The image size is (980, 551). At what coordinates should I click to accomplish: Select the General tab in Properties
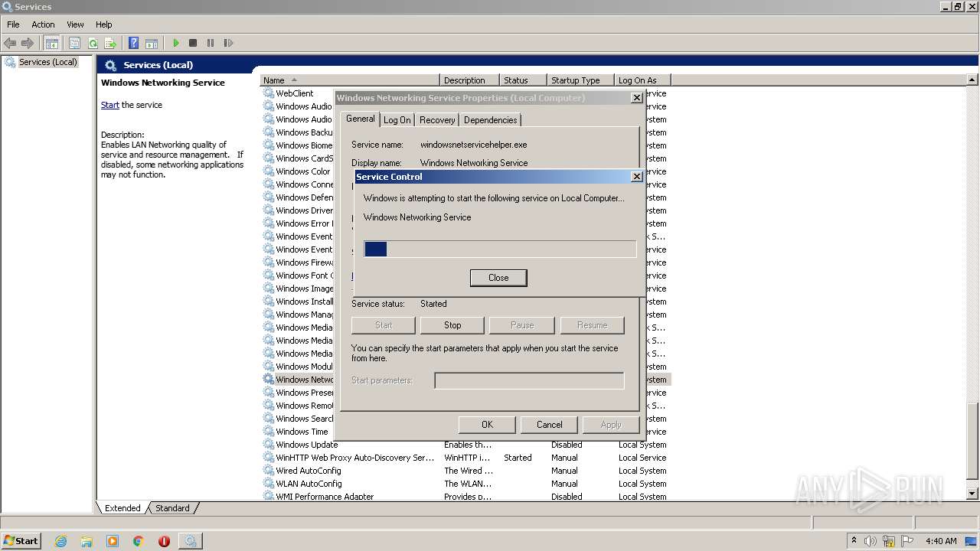click(x=360, y=119)
